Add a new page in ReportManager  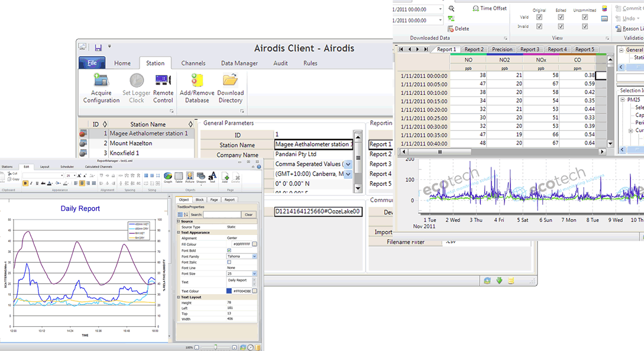(x=225, y=176)
